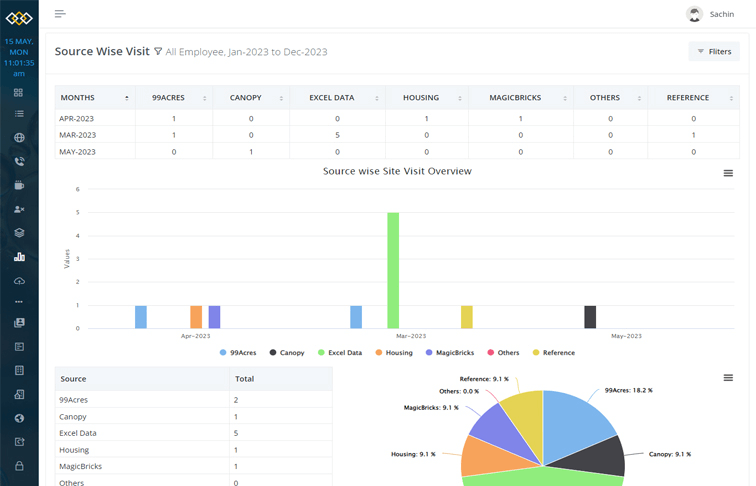Click the green Excel Data bar for Mar-2023
This screenshot has height=486, width=756.
(393, 270)
